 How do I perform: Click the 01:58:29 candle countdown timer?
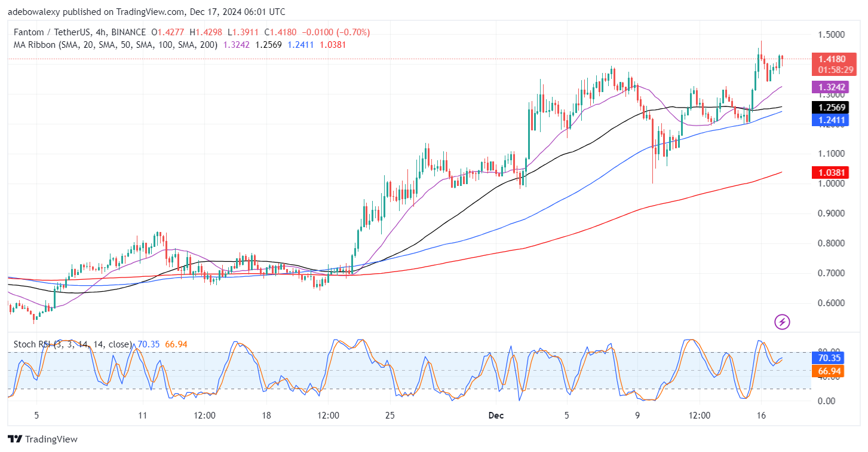836,70
